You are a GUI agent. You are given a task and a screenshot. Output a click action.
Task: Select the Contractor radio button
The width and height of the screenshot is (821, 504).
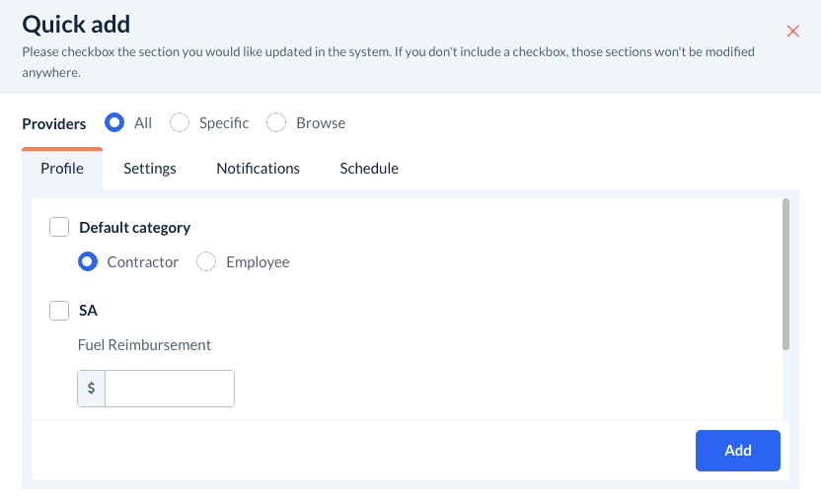(88, 262)
